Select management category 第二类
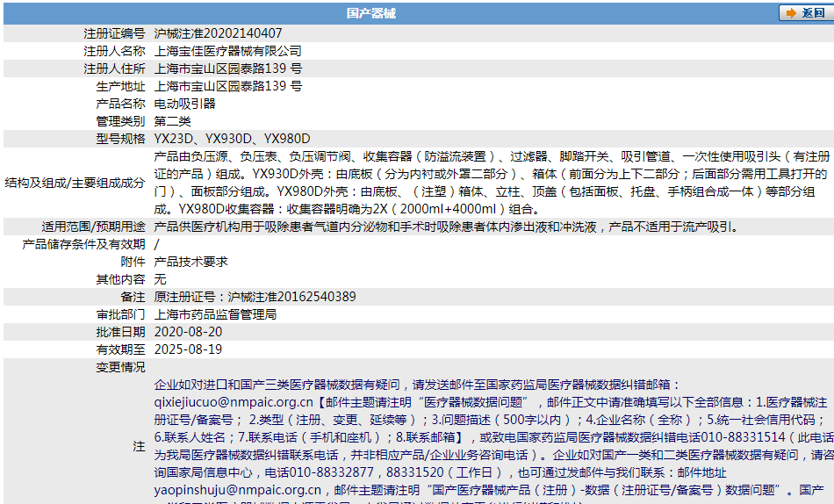The image size is (834, 504). click(172, 121)
